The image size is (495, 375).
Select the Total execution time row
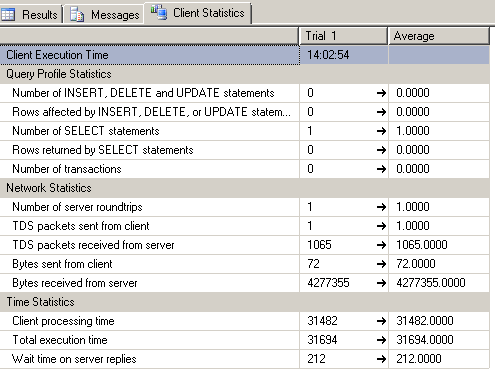(x=245, y=340)
